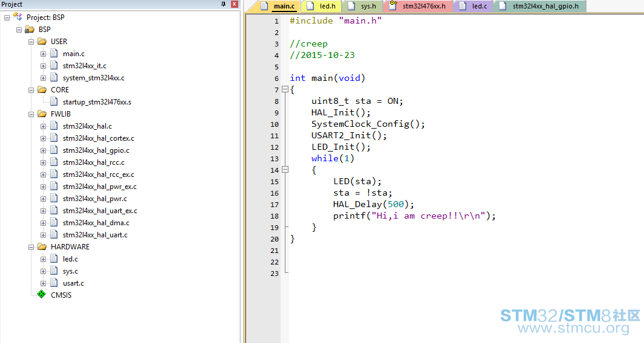
Task: Click the //creep comment line
Action: [308, 43]
